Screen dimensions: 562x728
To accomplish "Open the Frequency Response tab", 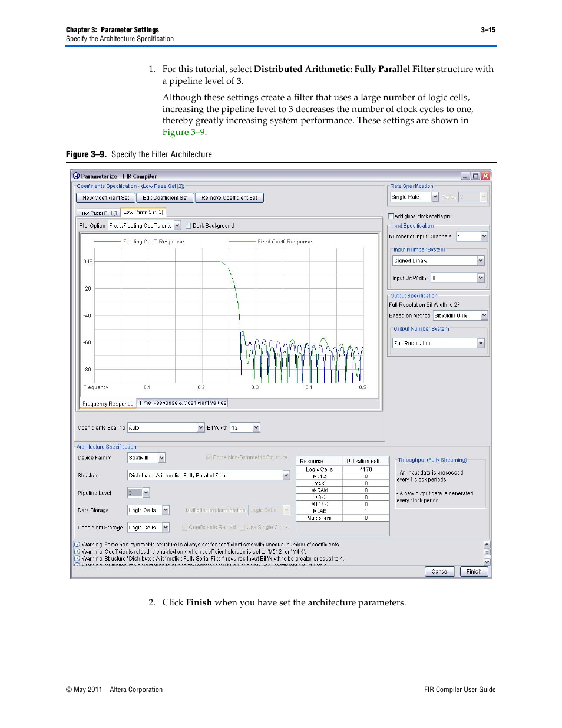I will [108, 404].
